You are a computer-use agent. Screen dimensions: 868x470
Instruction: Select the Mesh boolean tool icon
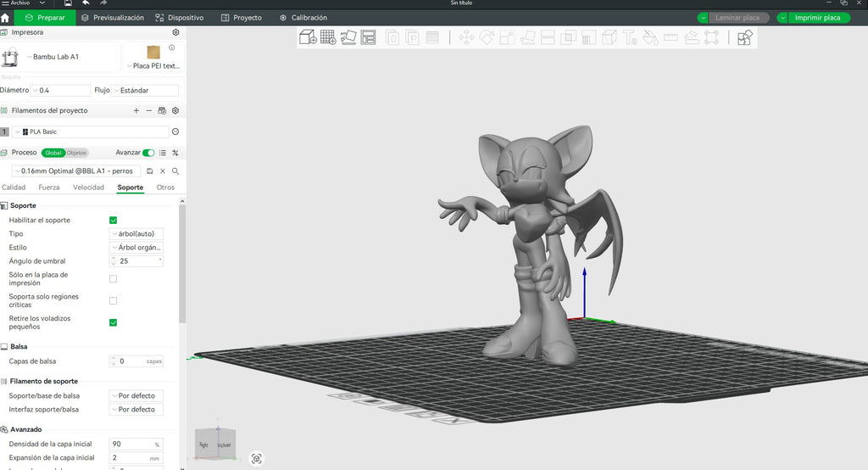pyautogui.click(x=568, y=37)
